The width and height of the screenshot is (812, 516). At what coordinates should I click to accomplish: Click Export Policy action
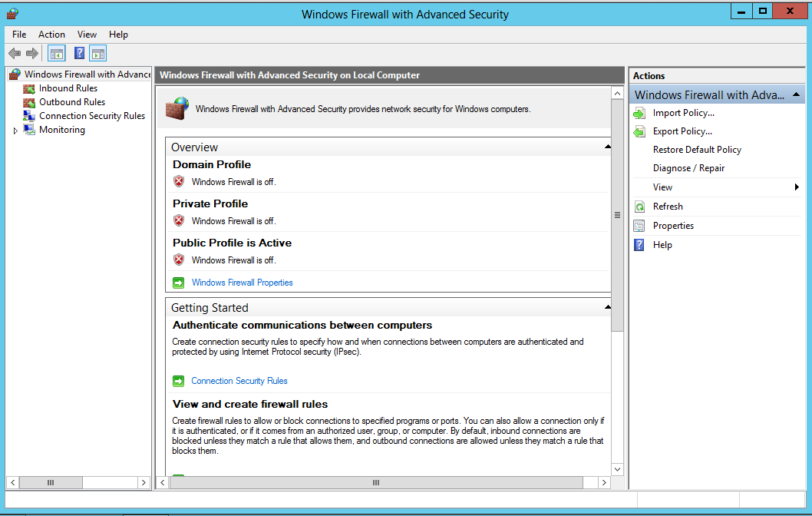click(682, 131)
